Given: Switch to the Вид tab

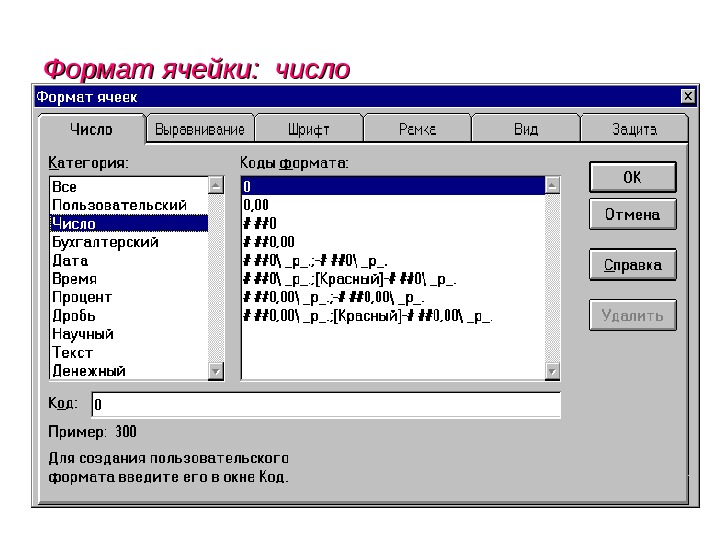Looking at the screenshot, I should 526,129.
